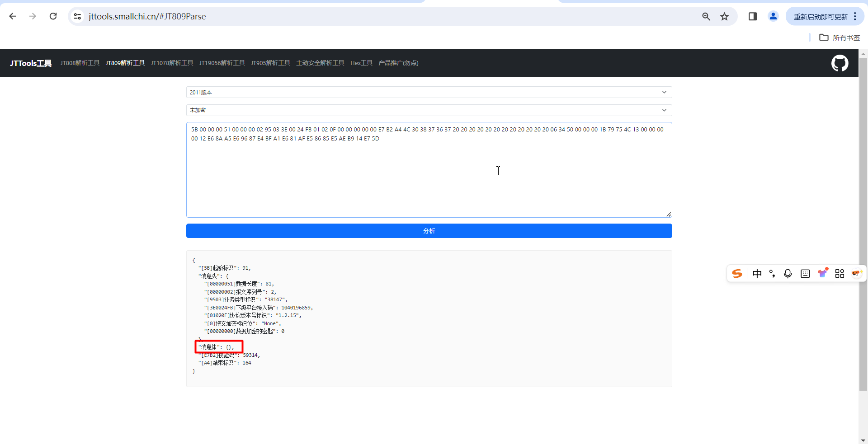Bookmark this page with the star
Screen dimensions: 868x444
725,16
